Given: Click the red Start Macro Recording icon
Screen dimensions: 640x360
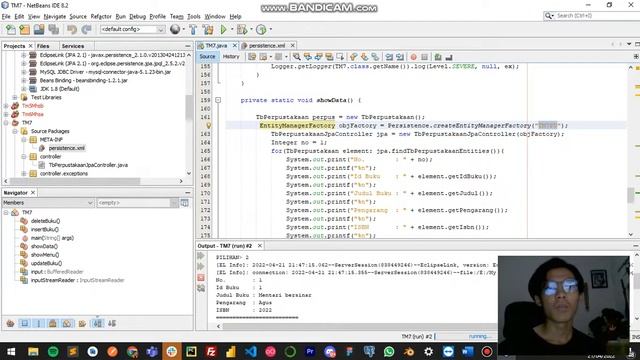Looking at the screenshot, I should 413,57.
